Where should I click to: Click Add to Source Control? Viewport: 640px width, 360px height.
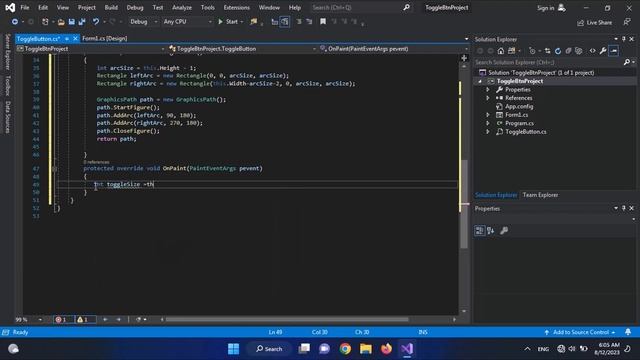pyautogui.click(x=580, y=332)
